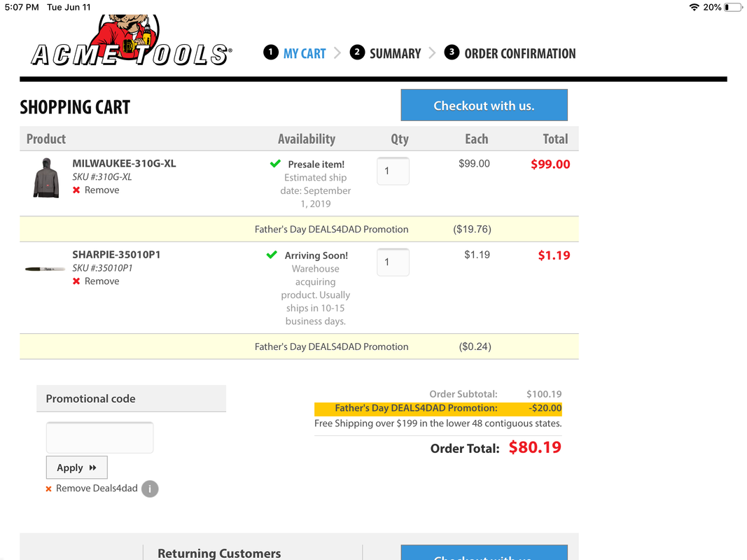The width and height of the screenshot is (747, 560).
Task: Click the step 1 circle icon
Action: pyautogui.click(x=271, y=52)
